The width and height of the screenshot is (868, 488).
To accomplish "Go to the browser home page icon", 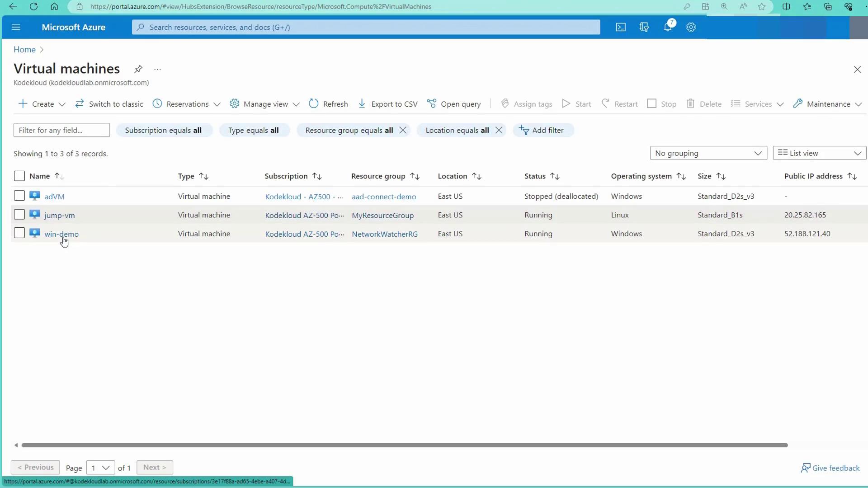I will [x=54, y=6].
